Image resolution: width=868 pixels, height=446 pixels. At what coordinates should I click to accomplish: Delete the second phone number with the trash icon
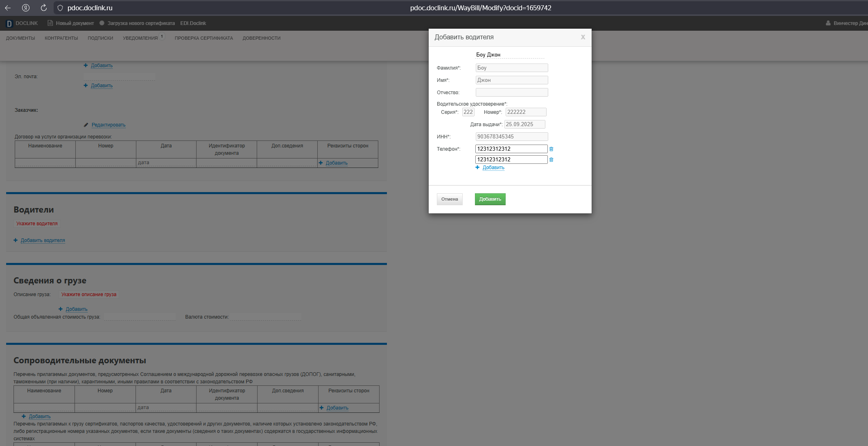[x=551, y=160]
